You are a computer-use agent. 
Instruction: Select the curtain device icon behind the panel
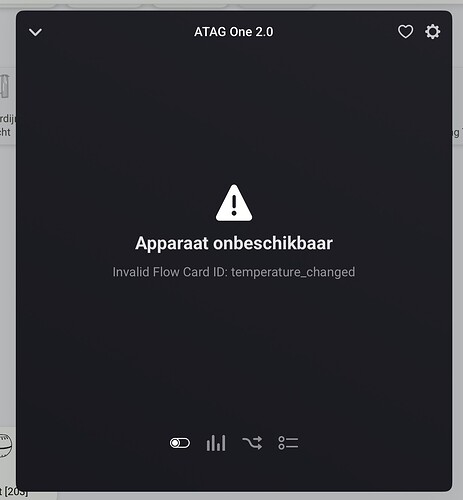(5, 86)
